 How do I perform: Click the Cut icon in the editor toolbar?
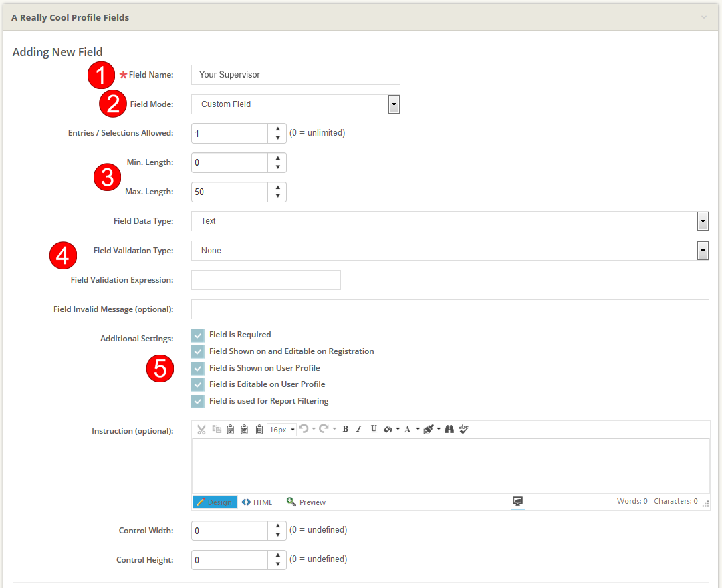(201, 429)
